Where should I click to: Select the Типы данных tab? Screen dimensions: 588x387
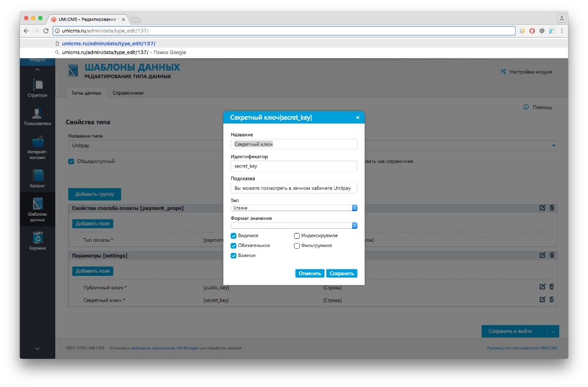[x=86, y=93]
